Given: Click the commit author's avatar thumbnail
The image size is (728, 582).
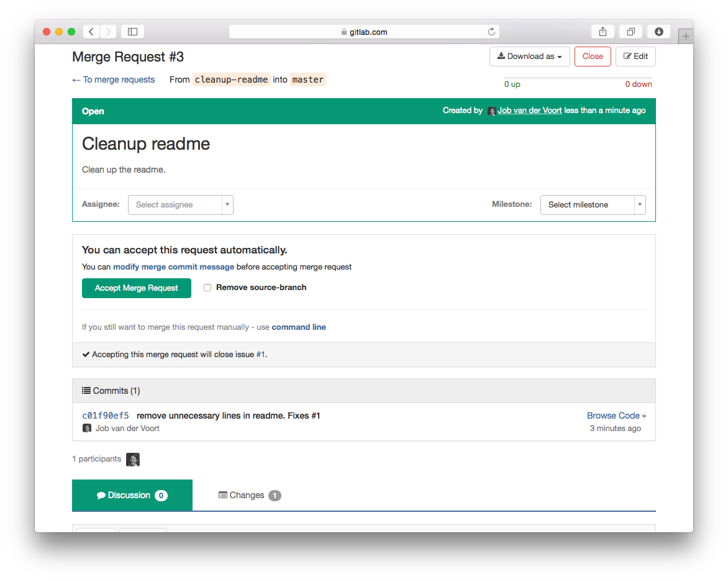Looking at the screenshot, I should pos(87,427).
